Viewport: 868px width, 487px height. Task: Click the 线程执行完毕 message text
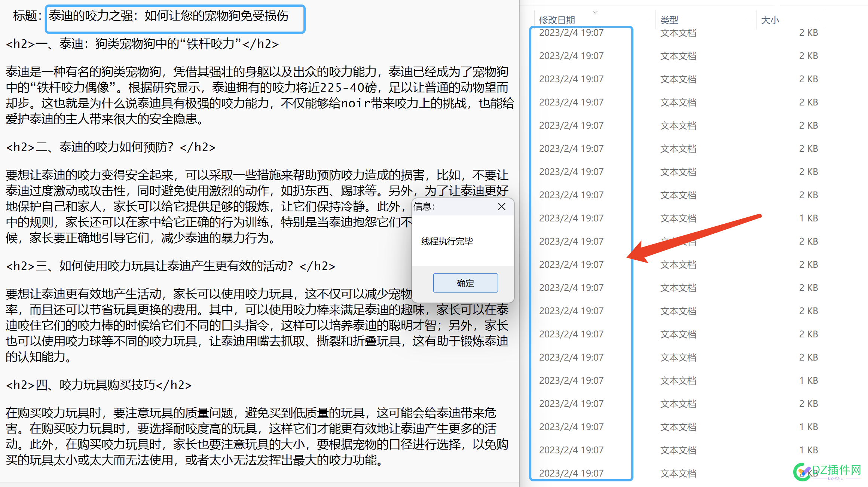point(447,241)
